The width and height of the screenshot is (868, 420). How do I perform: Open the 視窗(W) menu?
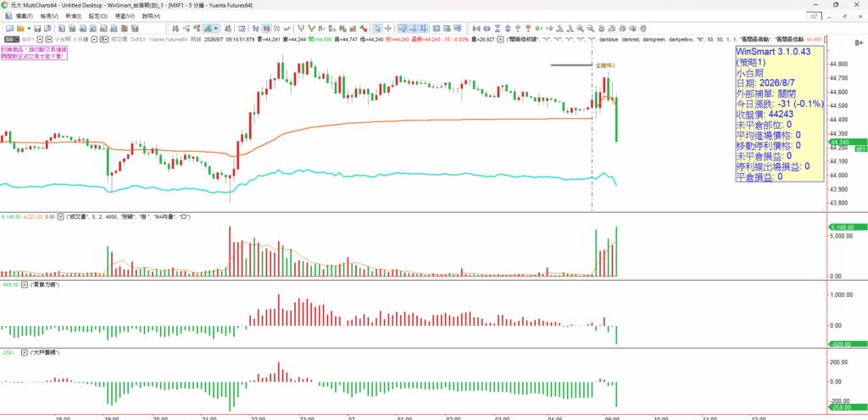(x=125, y=16)
